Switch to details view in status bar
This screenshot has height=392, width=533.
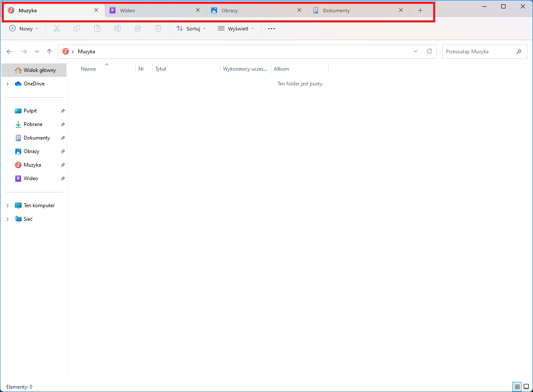pos(517,387)
